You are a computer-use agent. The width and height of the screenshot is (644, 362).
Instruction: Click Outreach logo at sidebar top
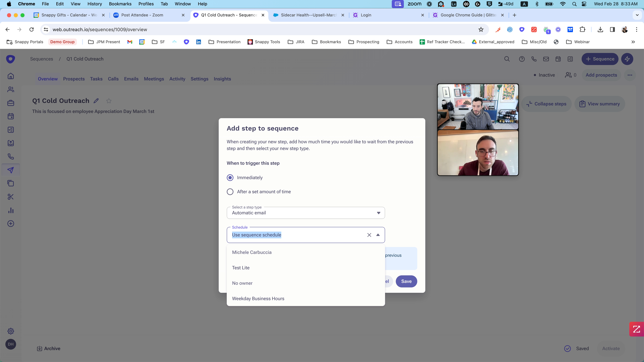11,59
